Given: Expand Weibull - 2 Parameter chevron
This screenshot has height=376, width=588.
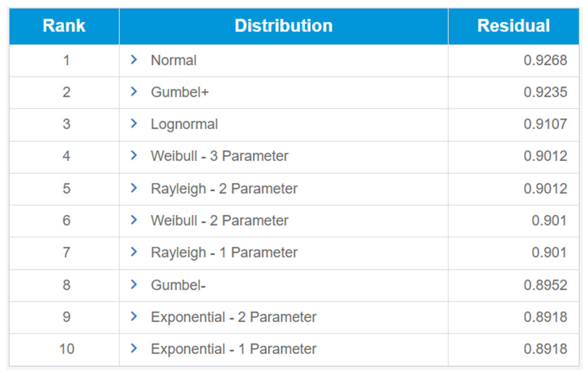Looking at the screenshot, I should coord(134,220).
